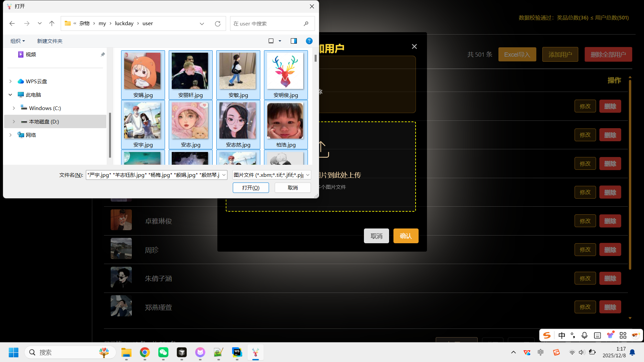The width and height of the screenshot is (644, 362).
Task: Click the 取消 button in file dialog
Action: pyautogui.click(x=292, y=188)
